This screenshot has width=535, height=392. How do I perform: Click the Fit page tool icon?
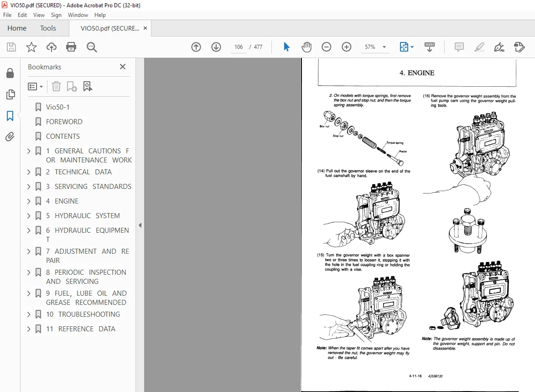[x=404, y=47]
